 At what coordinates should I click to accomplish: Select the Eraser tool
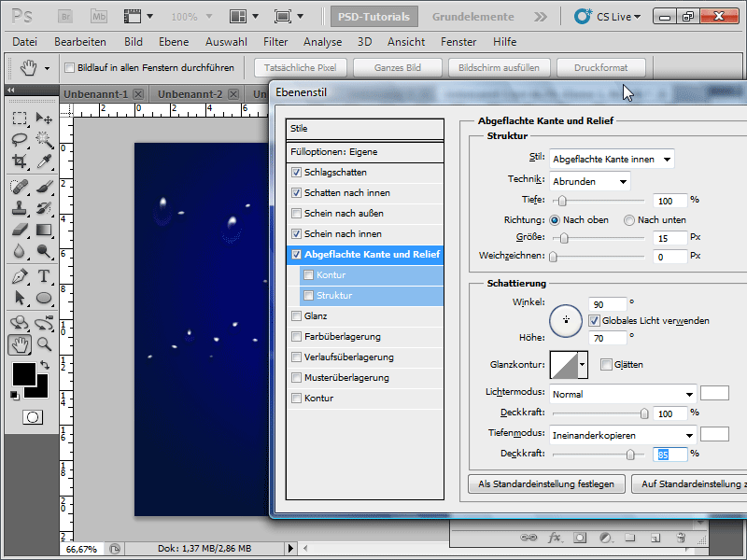pyautogui.click(x=20, y=230)
